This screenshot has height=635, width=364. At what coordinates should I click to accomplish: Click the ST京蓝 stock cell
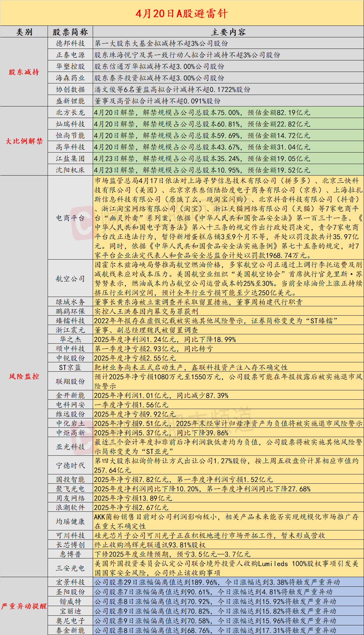[x=70, y=368]
